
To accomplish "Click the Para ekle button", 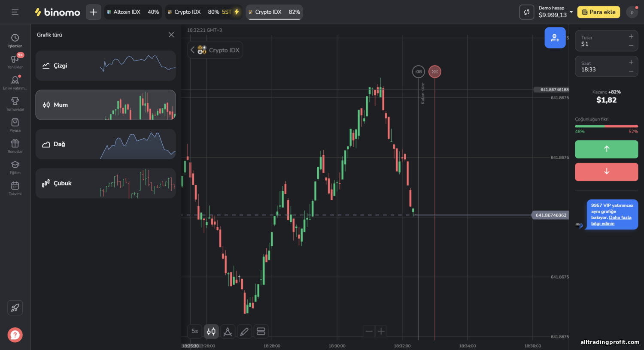I will click(x=598, y=12).
